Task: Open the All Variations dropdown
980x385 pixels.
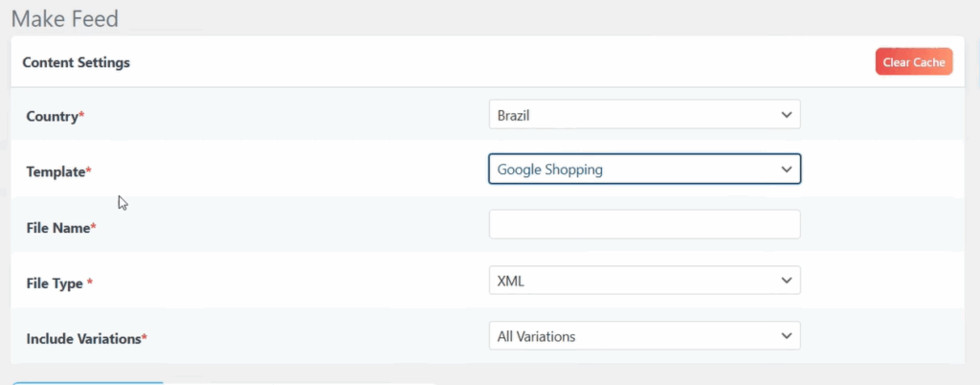Action: point(643,336)
